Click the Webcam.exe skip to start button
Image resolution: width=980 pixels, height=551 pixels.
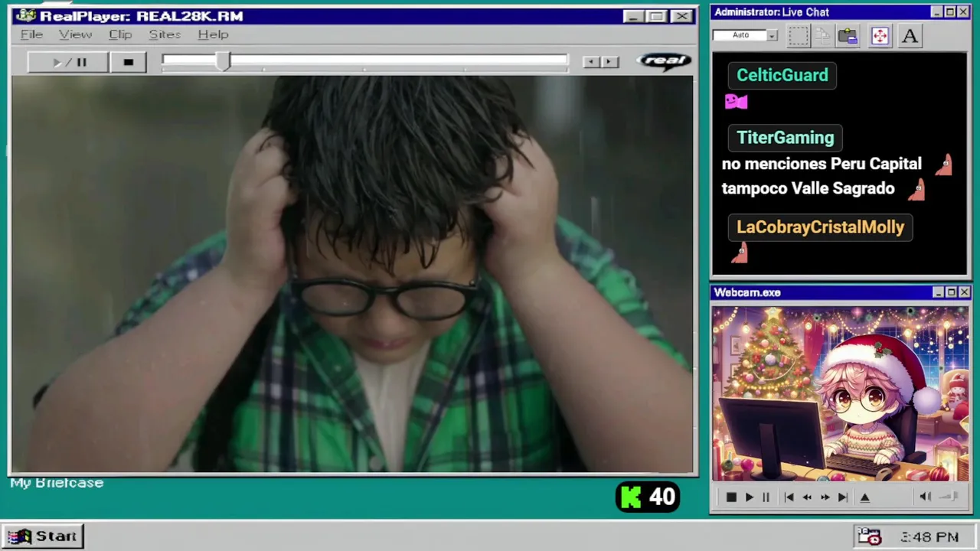pyautogui.click(x=789, y=497)
